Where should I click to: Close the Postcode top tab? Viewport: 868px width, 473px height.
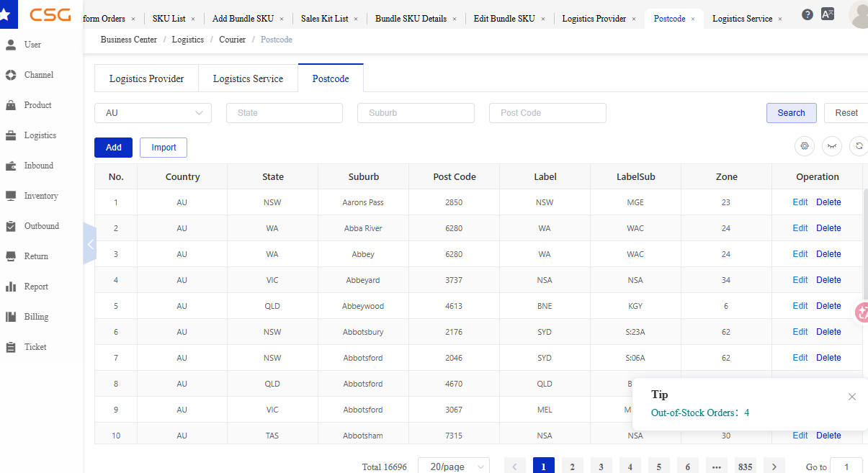(x=693, y=19)
